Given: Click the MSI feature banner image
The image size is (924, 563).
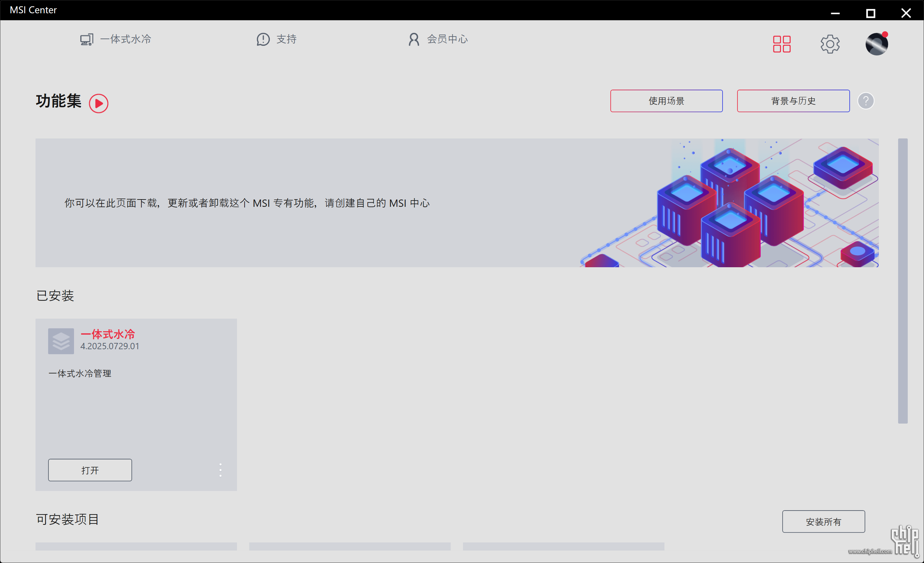Looking at the screenshot, I should point(457,202).
